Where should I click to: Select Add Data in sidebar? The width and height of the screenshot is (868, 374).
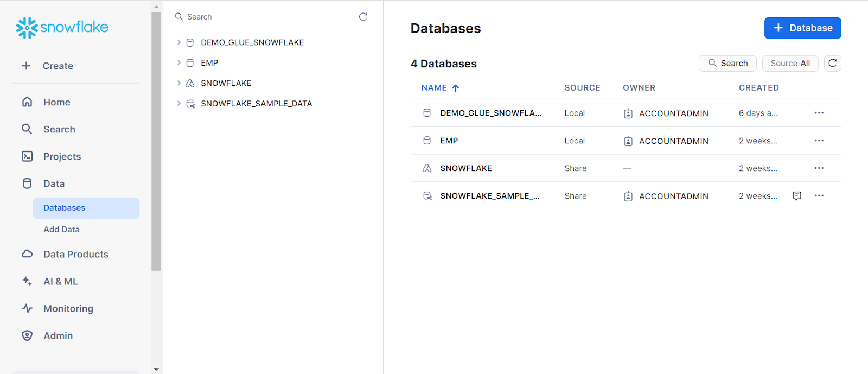pos(61,230)
